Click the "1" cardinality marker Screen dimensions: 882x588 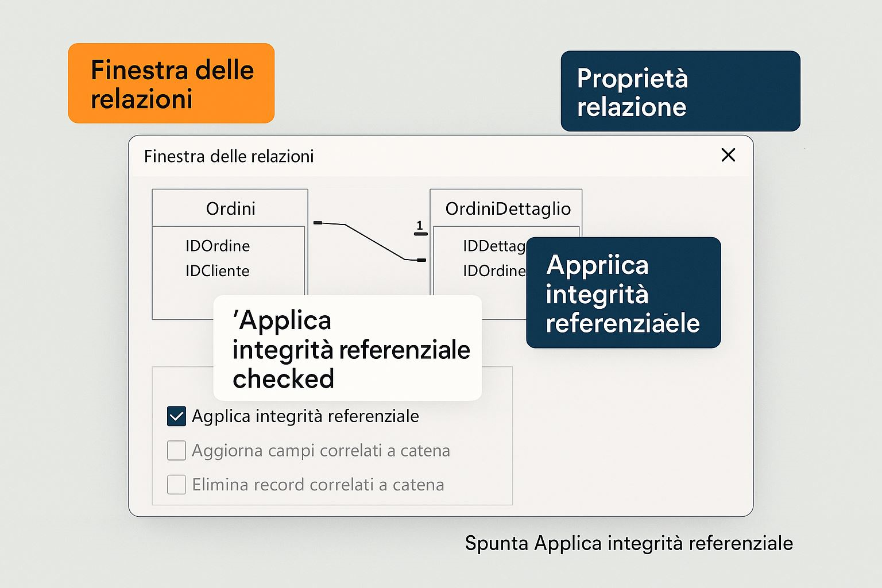pos(420,226)
